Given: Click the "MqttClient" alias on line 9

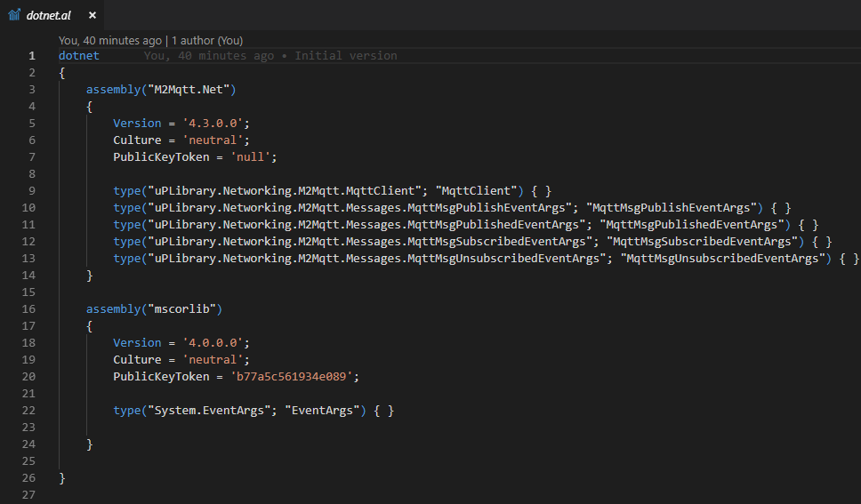Looking at the screenshot, I should coord(476,190).
